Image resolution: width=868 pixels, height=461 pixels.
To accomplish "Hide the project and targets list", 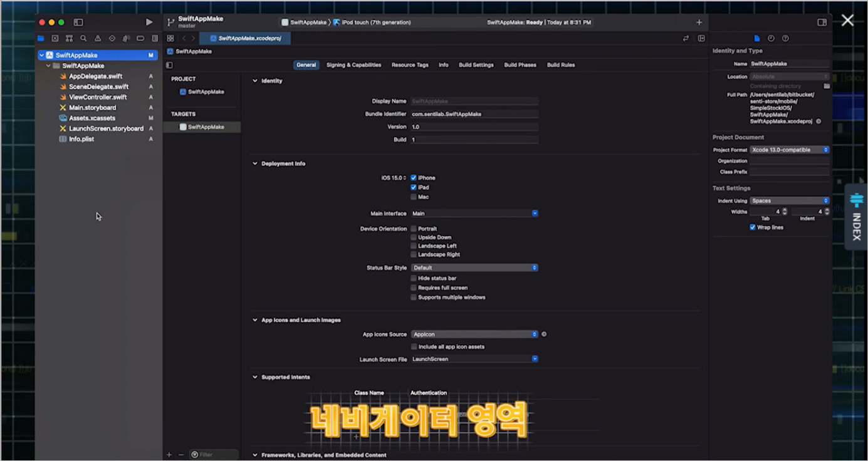I will (x=169, y=65).
